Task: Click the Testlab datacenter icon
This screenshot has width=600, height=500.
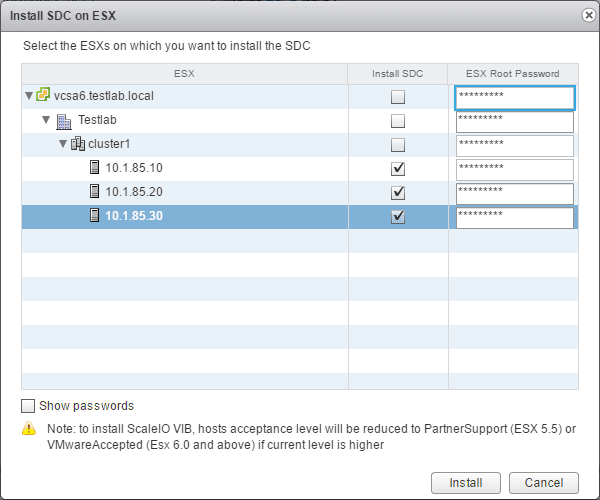Action: tap(63, 121)
